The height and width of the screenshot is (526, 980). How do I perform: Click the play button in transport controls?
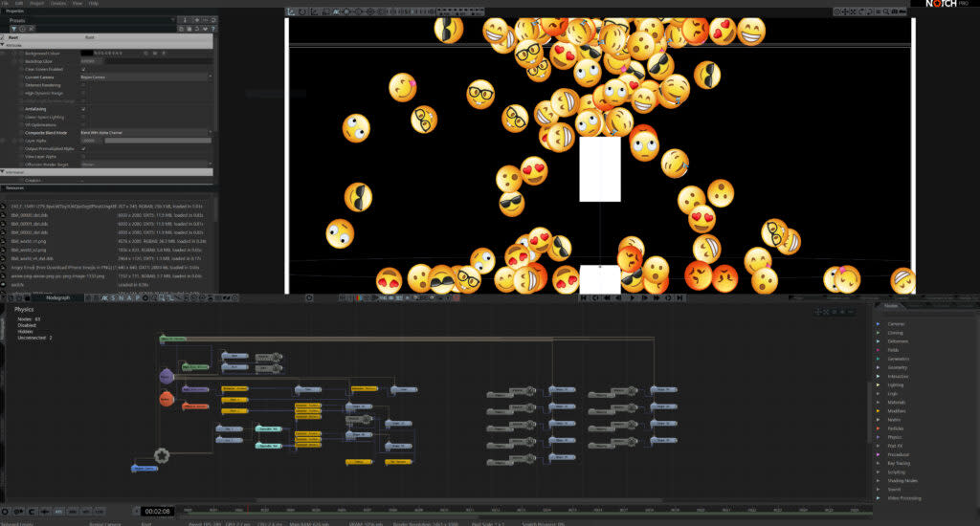[x=632, y=298]
